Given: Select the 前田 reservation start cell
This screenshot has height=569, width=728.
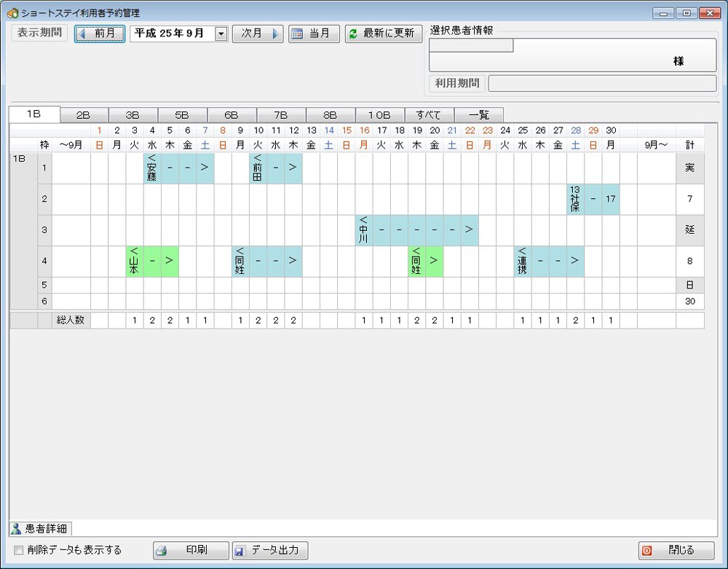Looking at the screenshot, I should 258,168.
